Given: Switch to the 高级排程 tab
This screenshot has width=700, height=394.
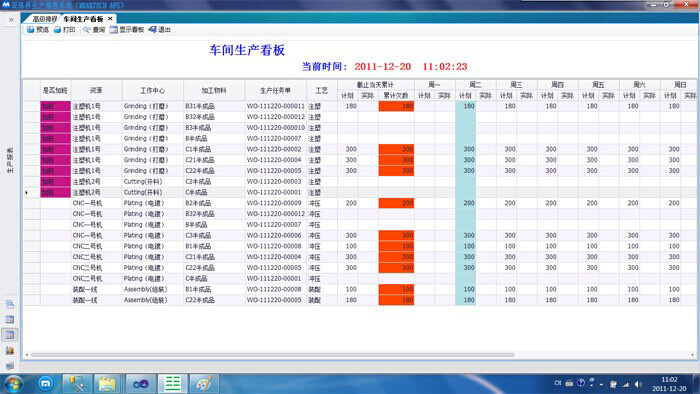Looking at the screenshot, I should 45,19.
